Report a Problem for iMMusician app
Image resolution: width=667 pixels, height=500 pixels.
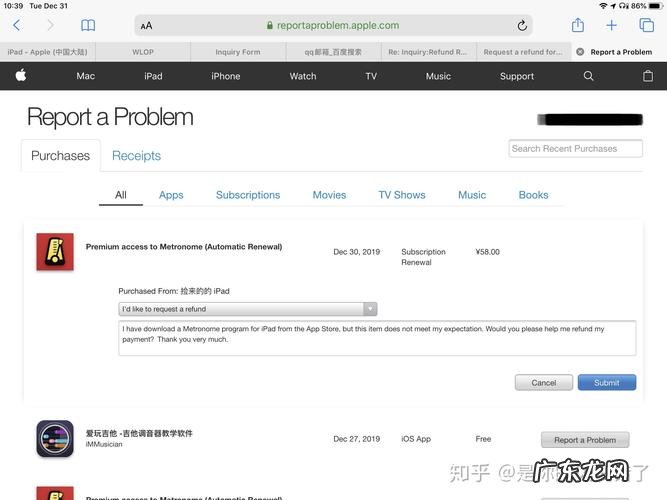pos(585,440)
